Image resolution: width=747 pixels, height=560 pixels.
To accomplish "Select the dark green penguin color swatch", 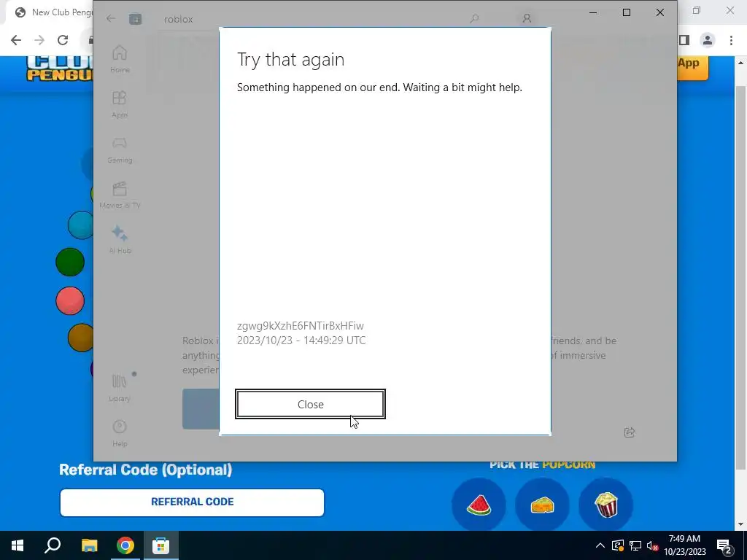I will click(70, 262).
